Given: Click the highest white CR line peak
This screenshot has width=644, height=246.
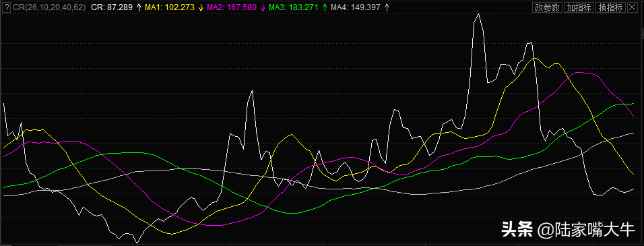Looking at the screenshot, I should (478, 14).
